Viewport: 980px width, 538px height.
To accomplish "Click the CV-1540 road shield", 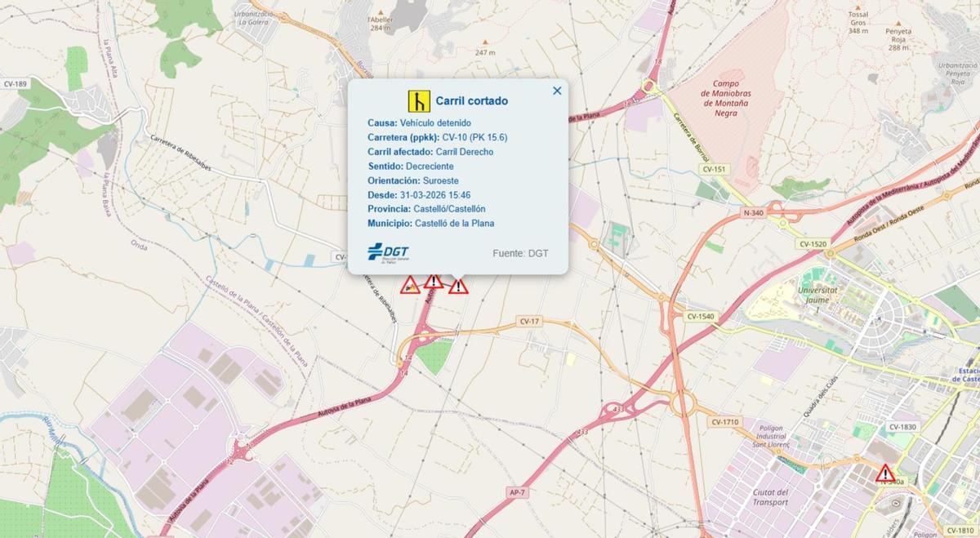I will 701,316.
